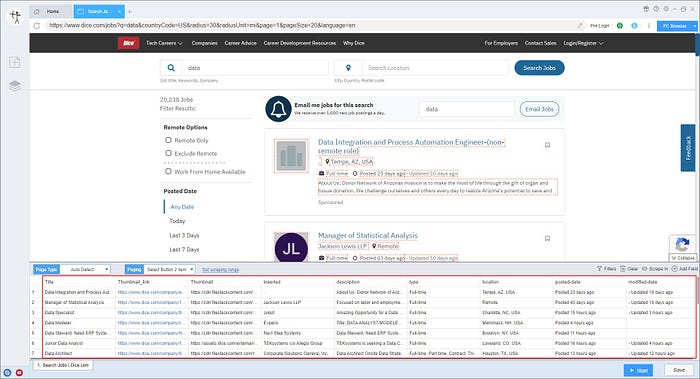Click the help circle icon in title bar
The width and height of the screenshot is (700, 379).
pyautogui.click(x=656, y=9)
